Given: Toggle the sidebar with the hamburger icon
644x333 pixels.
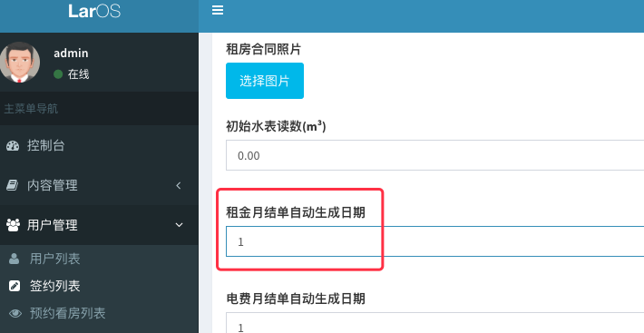Looking at the screenshot, I should click(x=218, y=10).
